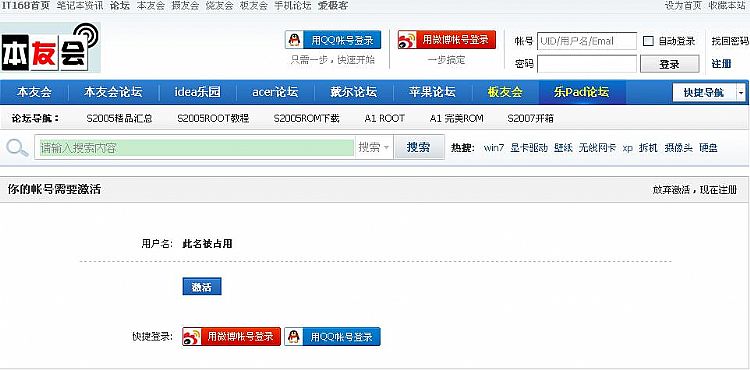Click the 本友会 site logo
The height and width of the screenshot is (370, 750).
(50, 47)
